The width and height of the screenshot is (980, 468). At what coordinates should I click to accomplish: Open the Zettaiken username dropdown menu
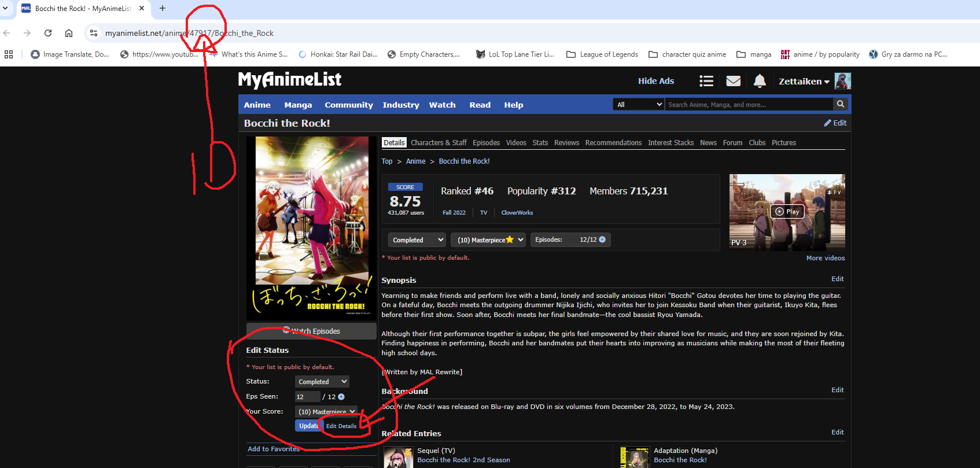(804, 82)
